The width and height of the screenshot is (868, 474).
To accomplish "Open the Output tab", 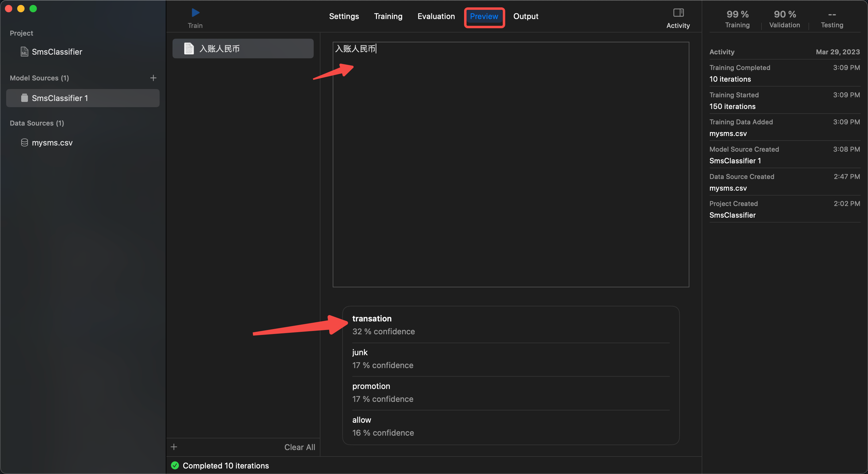I will click(525, 16).
